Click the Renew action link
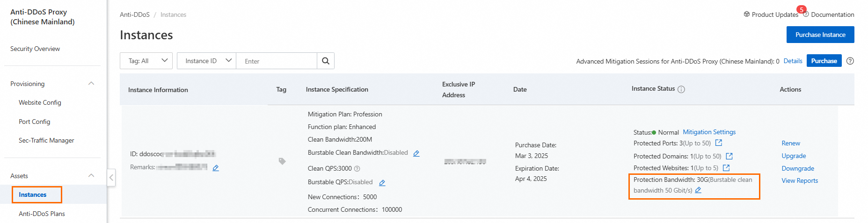Viewport: 868px width, 223px height. click(x=791, y=143)
